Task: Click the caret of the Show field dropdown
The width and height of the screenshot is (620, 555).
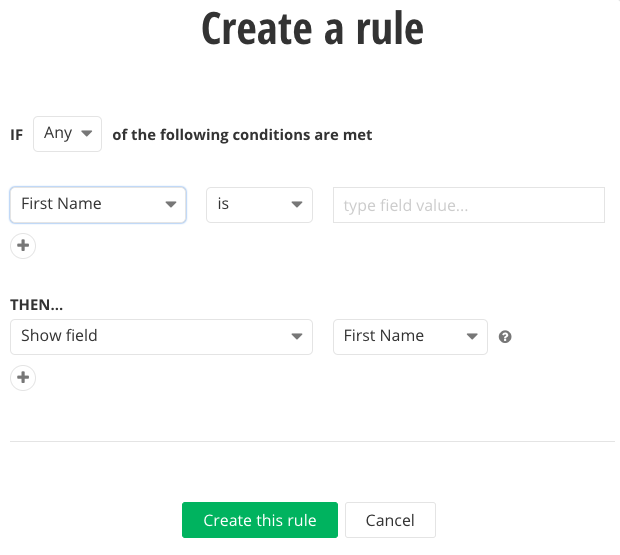Action: 297,336
